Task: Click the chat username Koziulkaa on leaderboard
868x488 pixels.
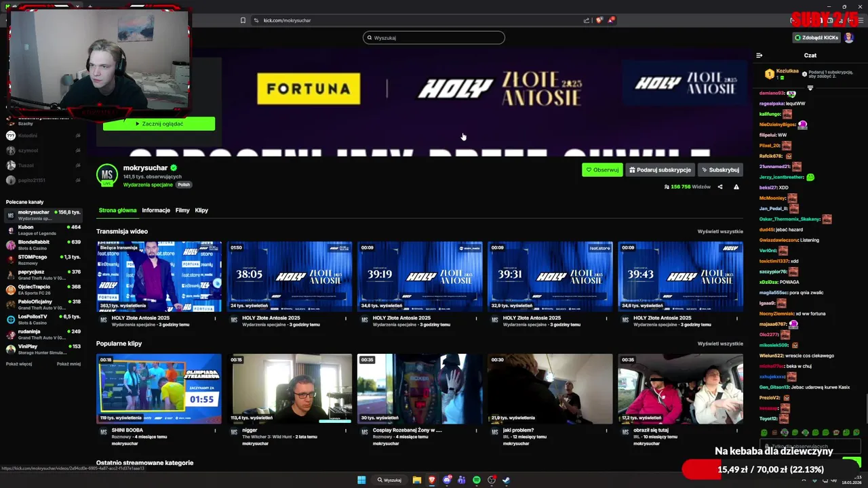Action: pos(787,70)
